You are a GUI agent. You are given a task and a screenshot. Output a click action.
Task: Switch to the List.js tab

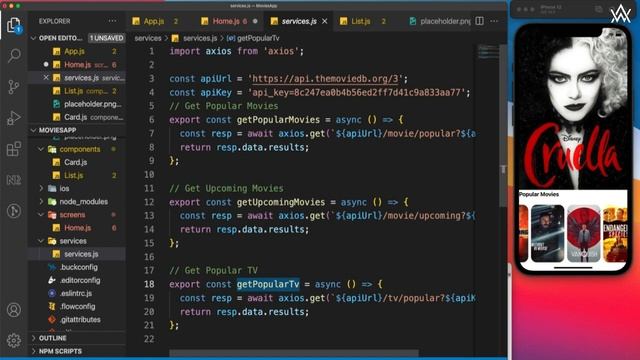pos(362,21)
